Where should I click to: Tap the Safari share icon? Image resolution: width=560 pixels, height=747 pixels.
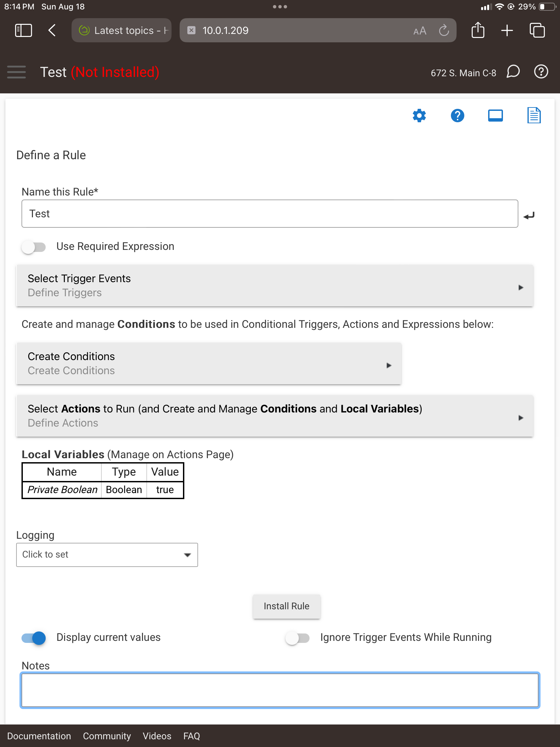478,30
